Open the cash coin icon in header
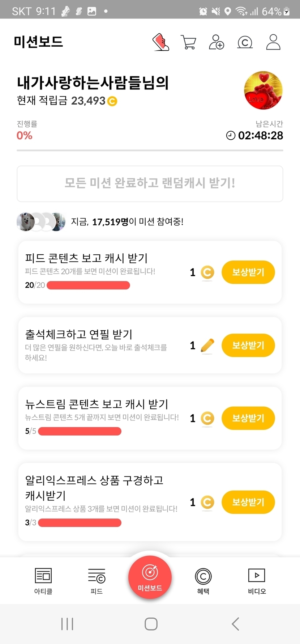Viewport: 300px width, 644px height. (245, 42)
